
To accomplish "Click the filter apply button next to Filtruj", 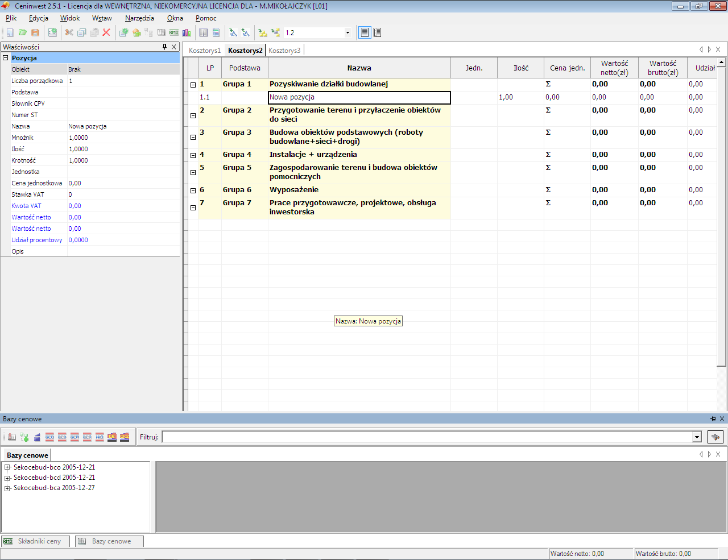I will (715, 437).
